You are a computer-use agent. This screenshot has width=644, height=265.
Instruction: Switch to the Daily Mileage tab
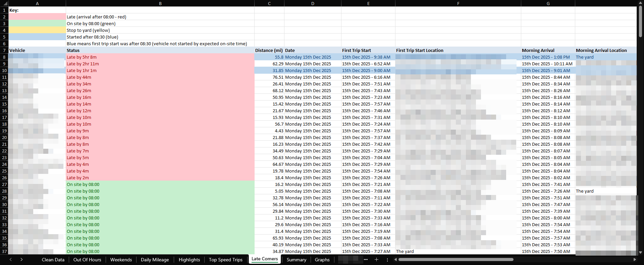click(x=155, y=260)
